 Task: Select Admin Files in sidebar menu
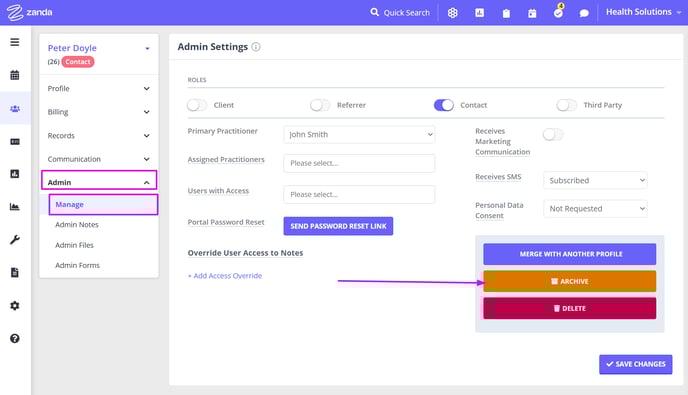coord(74,245)
